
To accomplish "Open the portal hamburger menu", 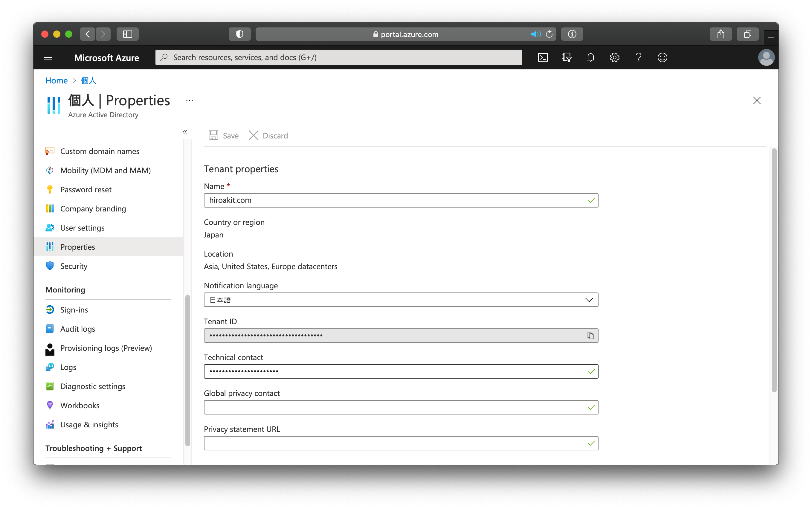I will point(48,57).
